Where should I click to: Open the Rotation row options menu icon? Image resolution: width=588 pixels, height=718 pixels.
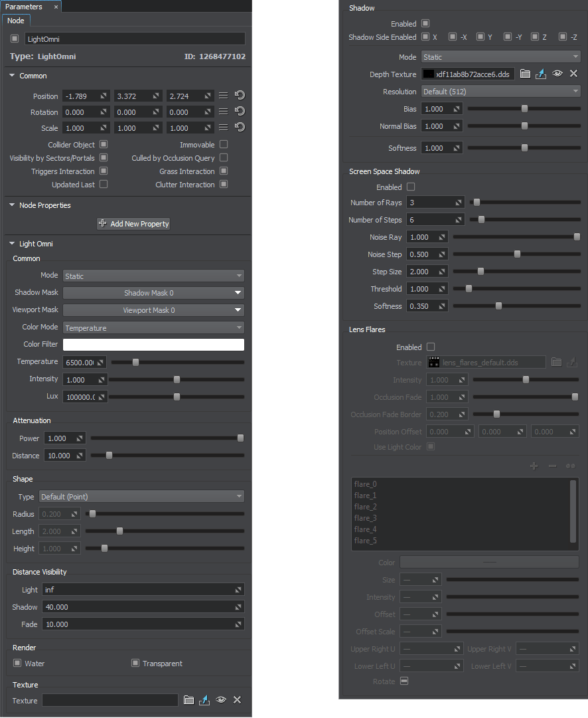coord(224,112)
